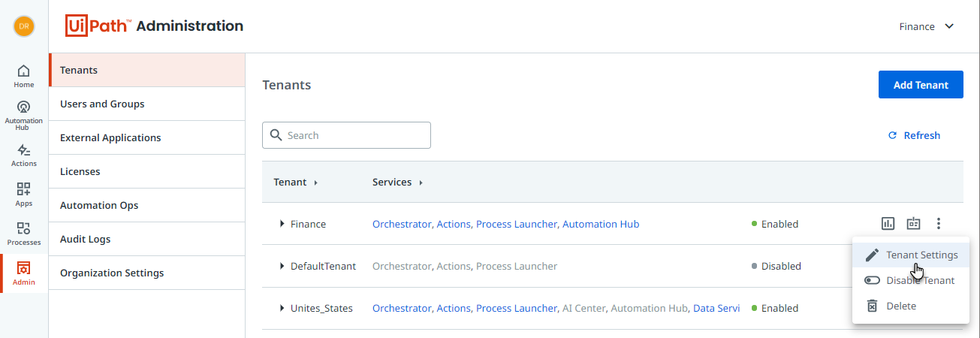Screen dimensions: 980x338
Task: Choose Delete from the context menu
Action: [911, 306]
